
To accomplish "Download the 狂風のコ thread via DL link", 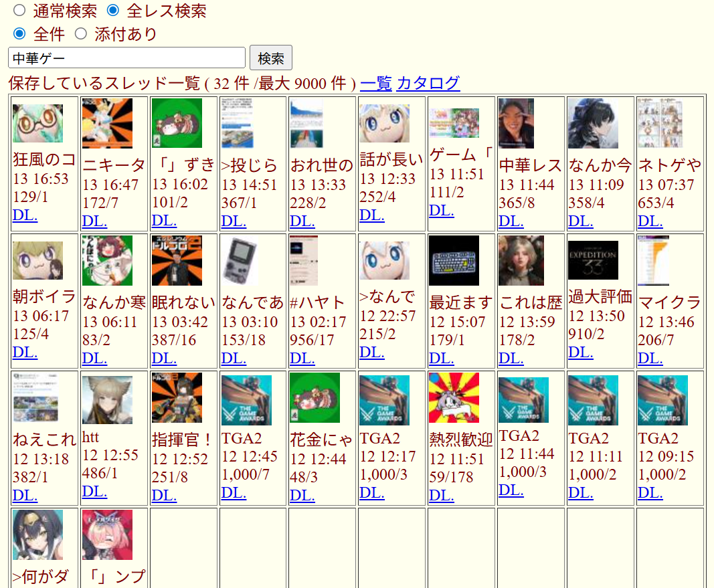I will pyautogui.click(x=25, y=215).
